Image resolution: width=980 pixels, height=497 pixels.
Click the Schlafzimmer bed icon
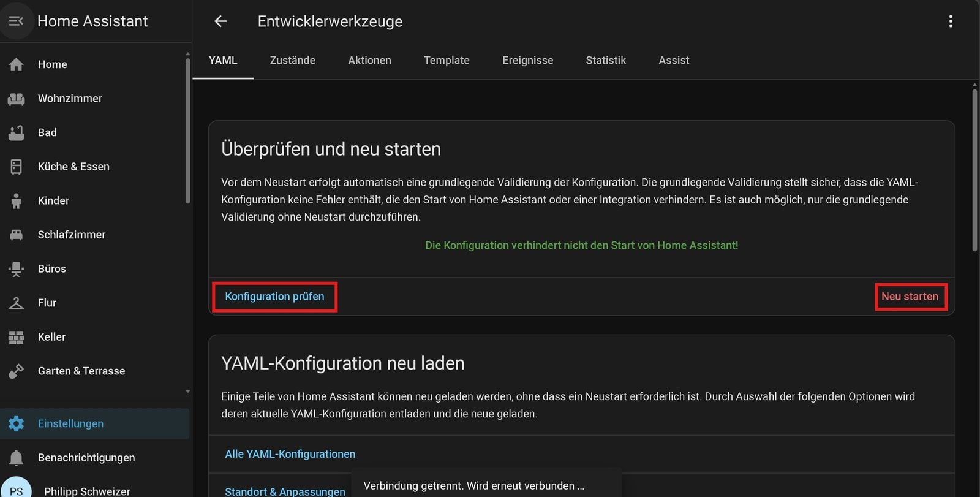[17, 235]
